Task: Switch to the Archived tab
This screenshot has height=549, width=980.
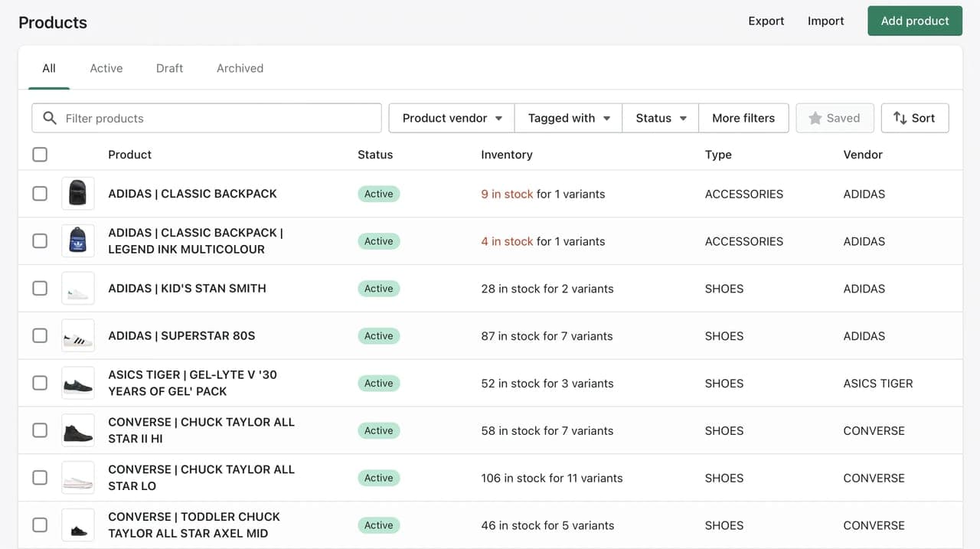Action: coord(240,68)
